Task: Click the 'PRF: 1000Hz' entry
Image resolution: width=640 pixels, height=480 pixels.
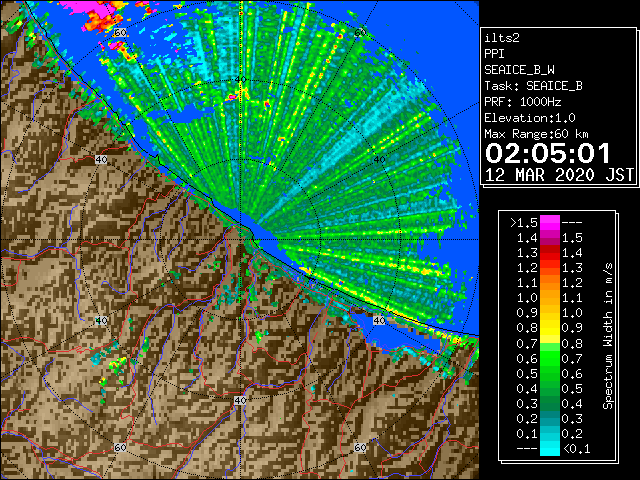Action: pos(522,102)
